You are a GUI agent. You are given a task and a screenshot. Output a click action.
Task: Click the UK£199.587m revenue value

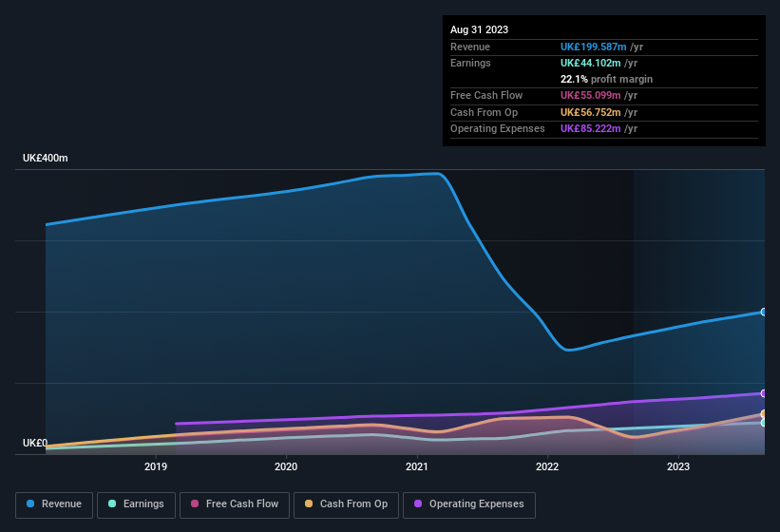click(593, 47)
